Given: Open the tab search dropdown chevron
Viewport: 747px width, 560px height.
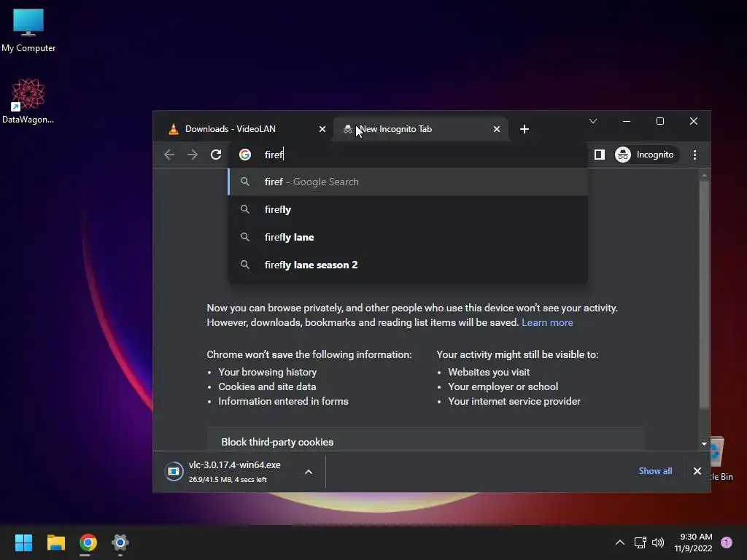Looking at the screenshot, I should 593,121.
